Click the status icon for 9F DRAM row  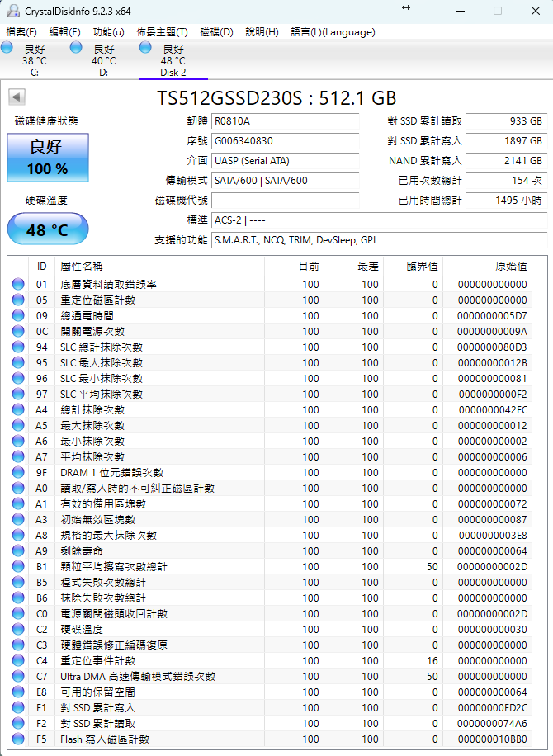click(18, 472)
